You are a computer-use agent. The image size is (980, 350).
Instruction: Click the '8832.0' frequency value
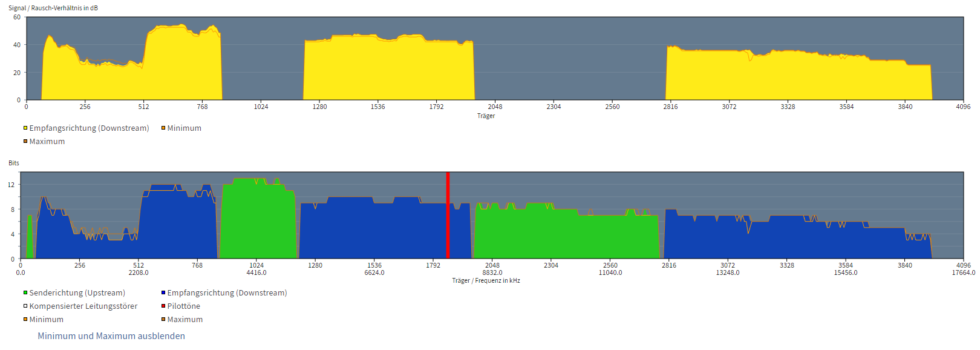tap(492, 272)
